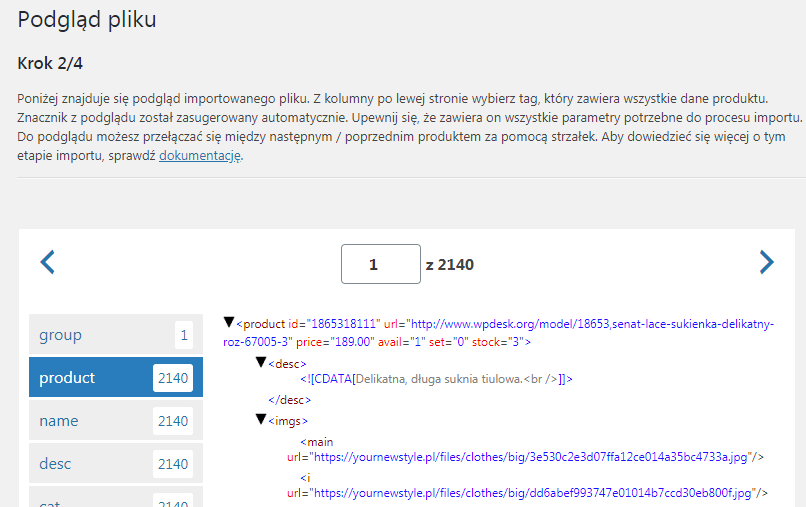Click the 2140 badge beside name
Screen dimensions: 806x507
coord(173,421)
